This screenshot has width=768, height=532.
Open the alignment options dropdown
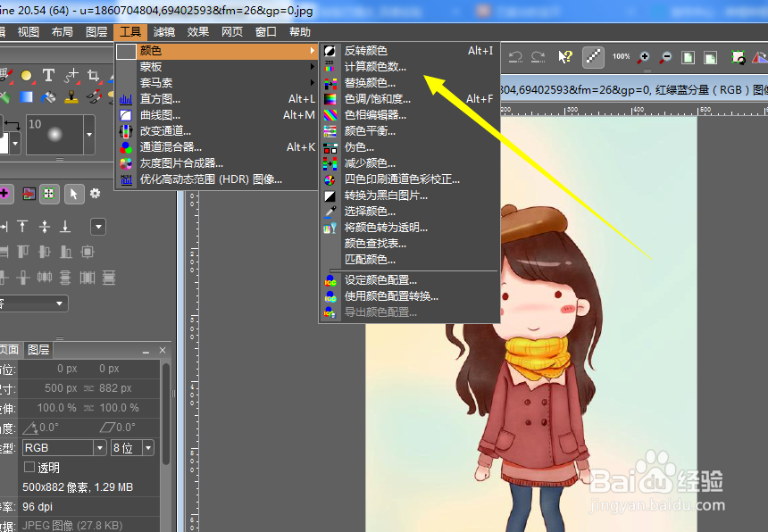point(98,227)
